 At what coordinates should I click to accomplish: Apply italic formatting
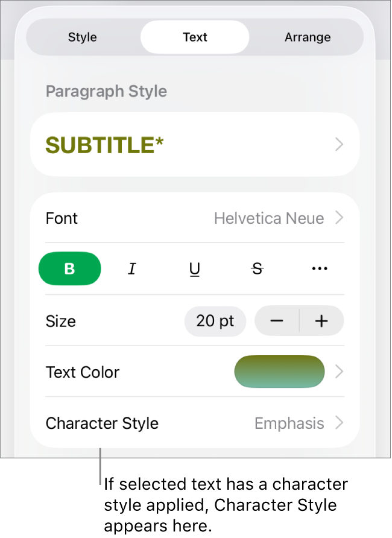(132, 268)
